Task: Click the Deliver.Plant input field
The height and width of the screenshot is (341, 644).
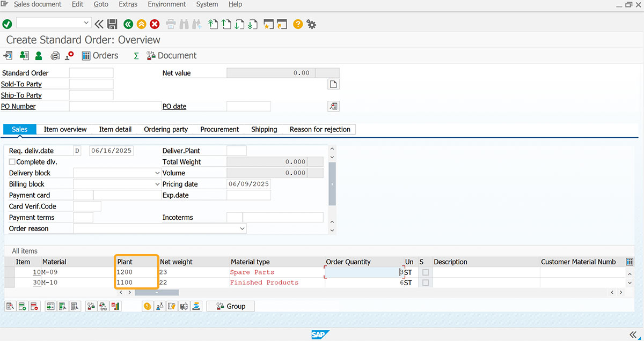Action: click(x=237, y=151)
